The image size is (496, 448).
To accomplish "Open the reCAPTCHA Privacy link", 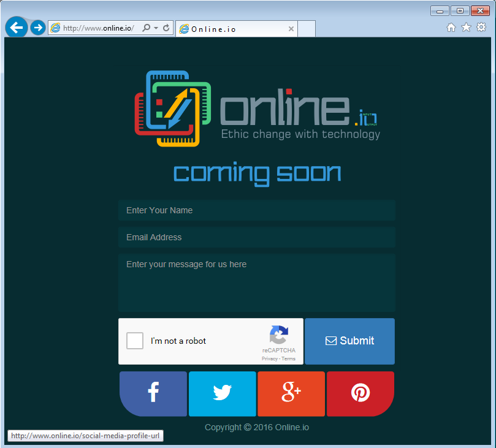I will pos(270,359).
